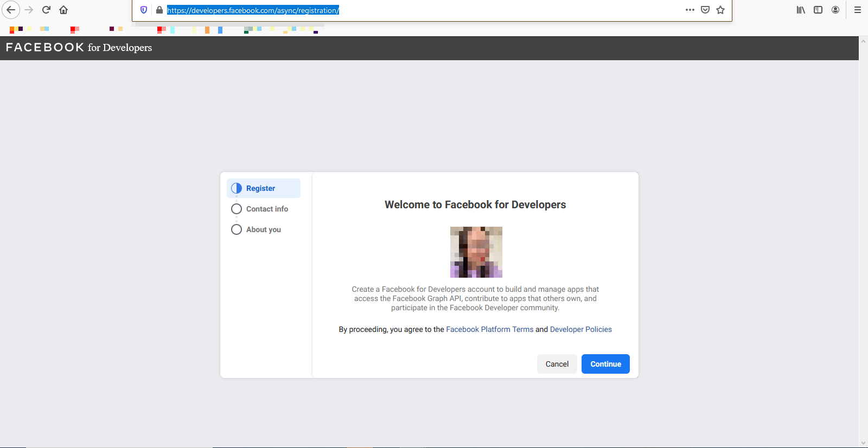Open page actions three-dot menu
The image size is (868, 448).
690,10
